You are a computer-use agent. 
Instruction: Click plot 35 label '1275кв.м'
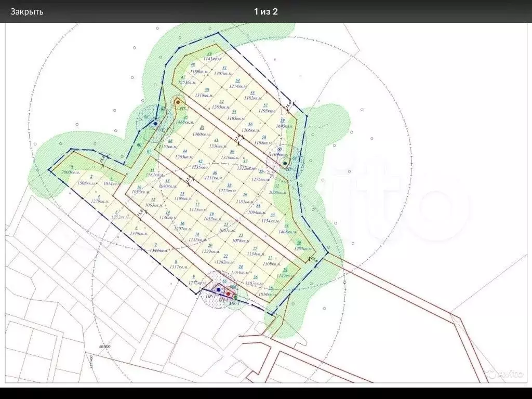262,179
